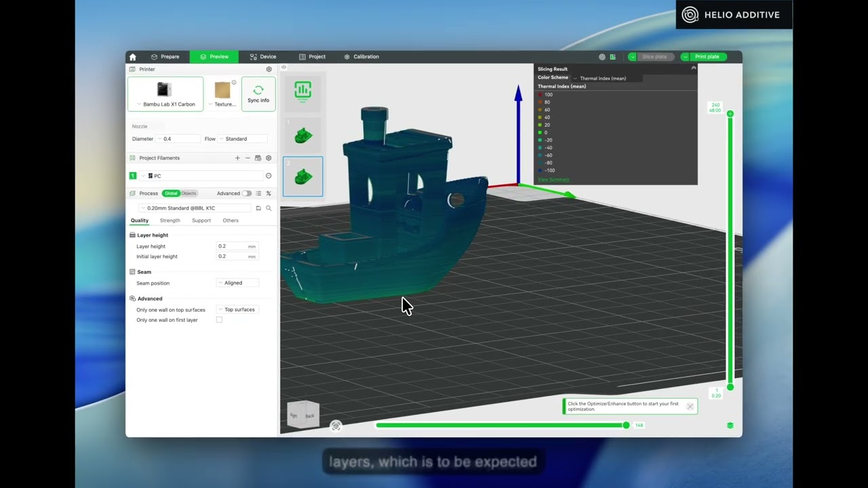Switch to Support settings tab
Image resolution: width=868 pixels, height=488 pixels.
(201, 220)
